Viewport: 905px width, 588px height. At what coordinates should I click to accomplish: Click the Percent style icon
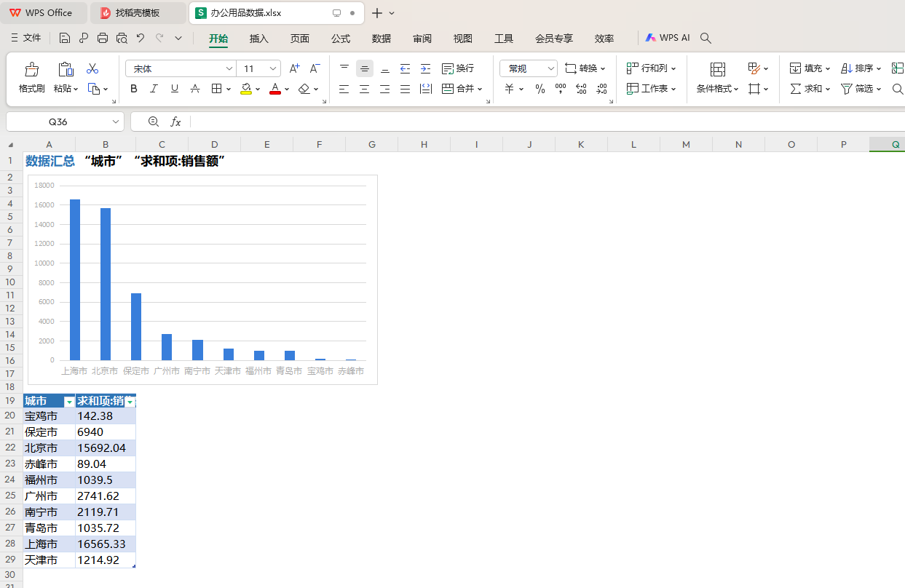tap(540, 89)
